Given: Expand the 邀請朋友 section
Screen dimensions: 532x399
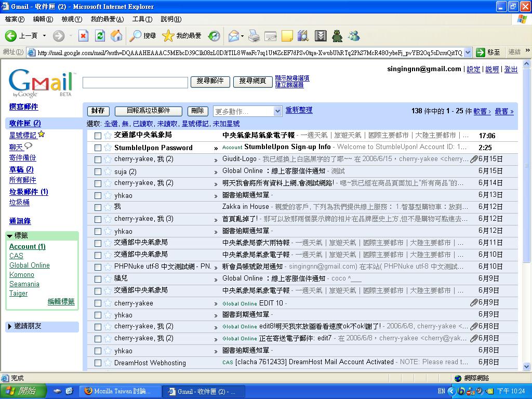Looking at the screenshot, I should [x=10, y=326].
